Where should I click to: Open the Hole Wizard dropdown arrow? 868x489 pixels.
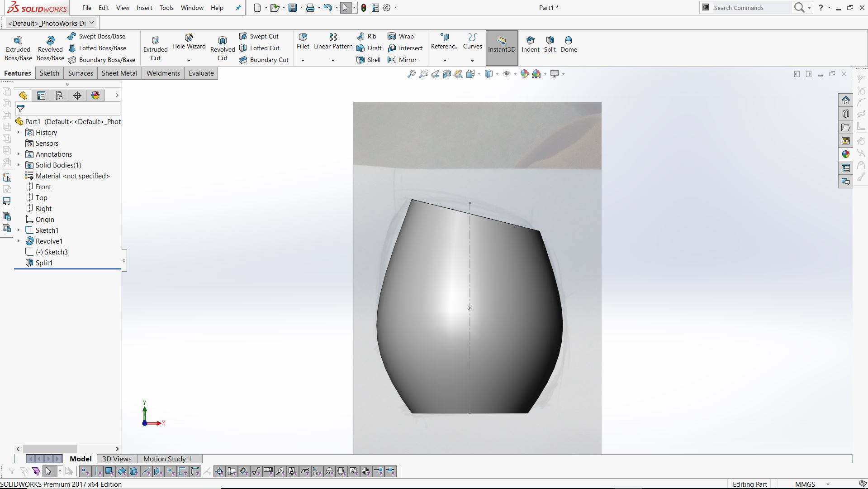[189, 61]
